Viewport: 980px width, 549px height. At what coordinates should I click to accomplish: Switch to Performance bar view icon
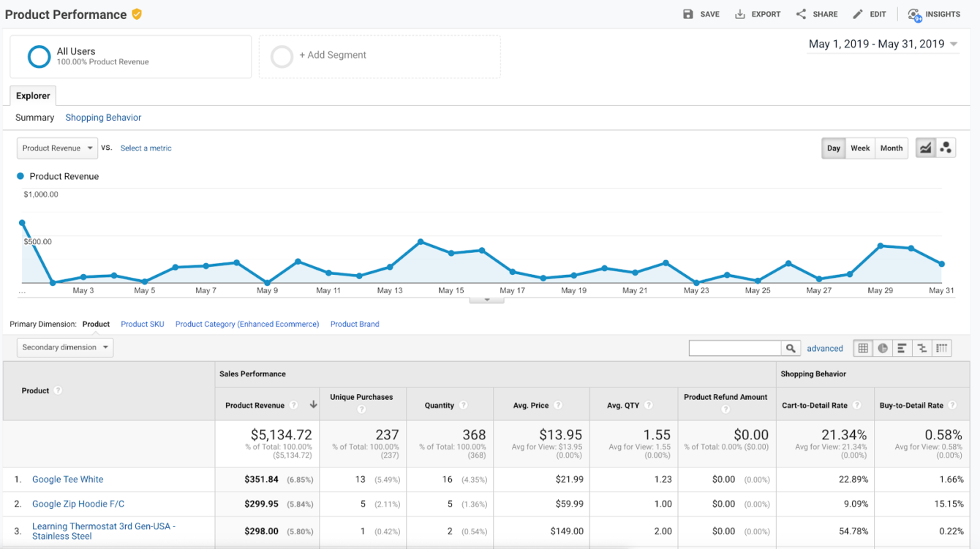click(x=902, y=349)
